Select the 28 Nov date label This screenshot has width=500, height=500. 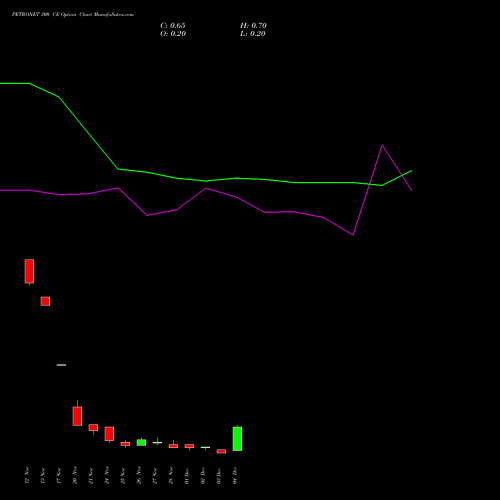pos(171,475)
